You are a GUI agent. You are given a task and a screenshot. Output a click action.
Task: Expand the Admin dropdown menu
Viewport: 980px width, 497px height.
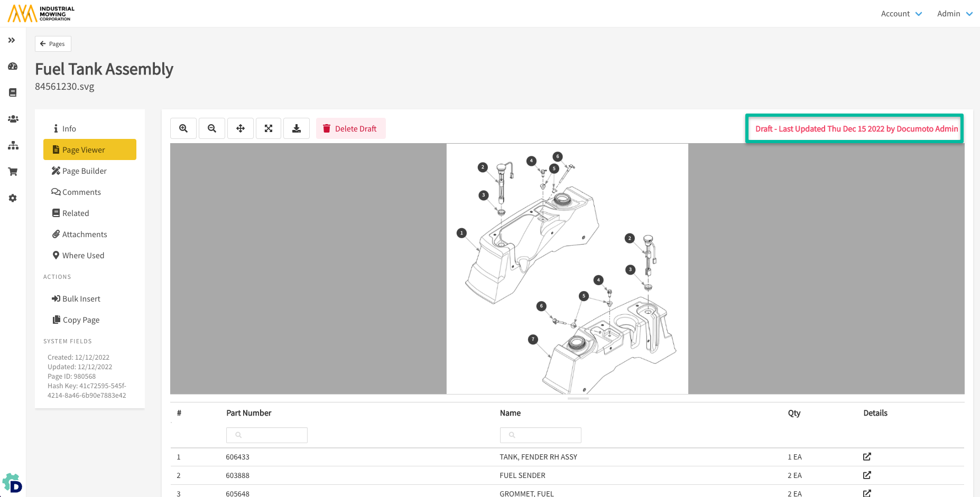pyautogui.click(x=955, y=14)
